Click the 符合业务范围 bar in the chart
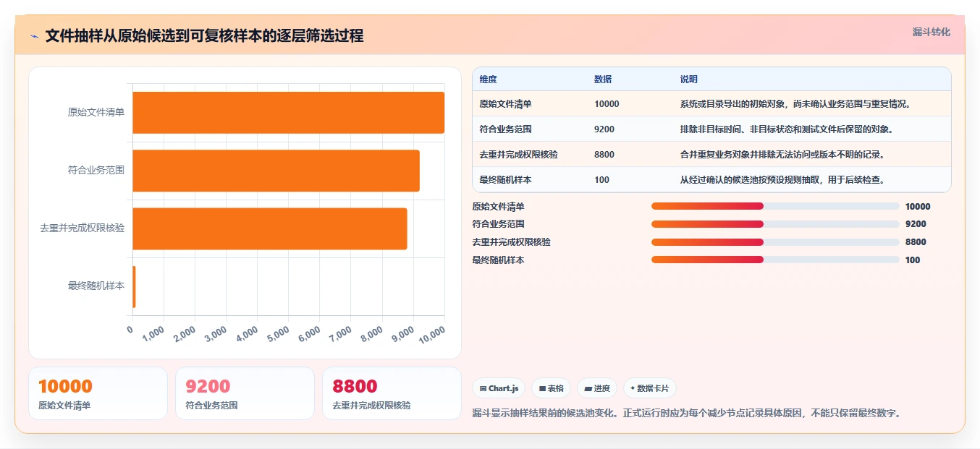The width and height of the screenshot is (980, 449). tap(276, 171)
